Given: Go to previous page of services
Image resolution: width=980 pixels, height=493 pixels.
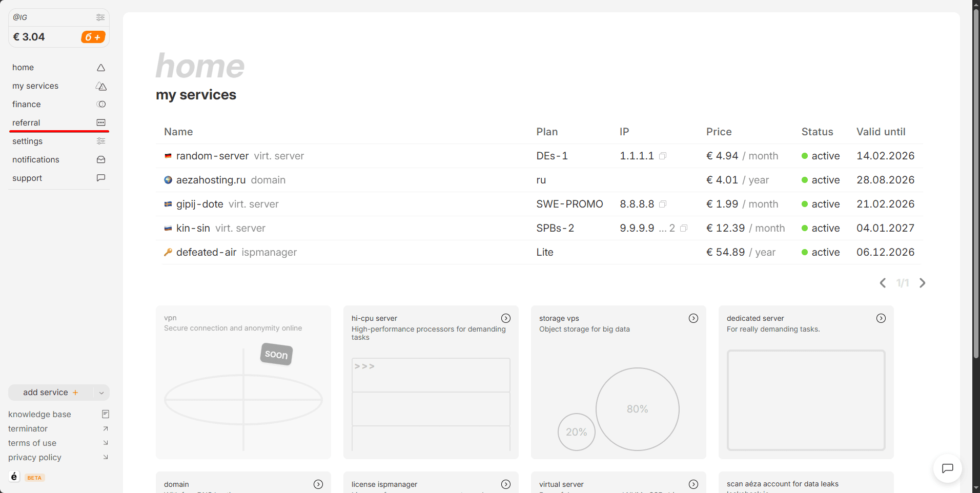Looking at the screenshot, I should [x=883, y=283].
